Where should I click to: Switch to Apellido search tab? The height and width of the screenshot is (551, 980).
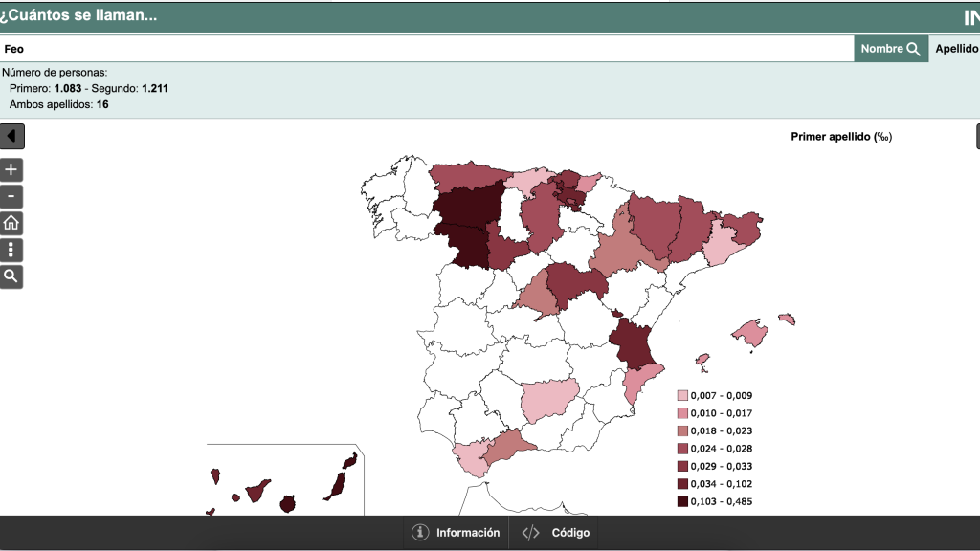[955, 49]
